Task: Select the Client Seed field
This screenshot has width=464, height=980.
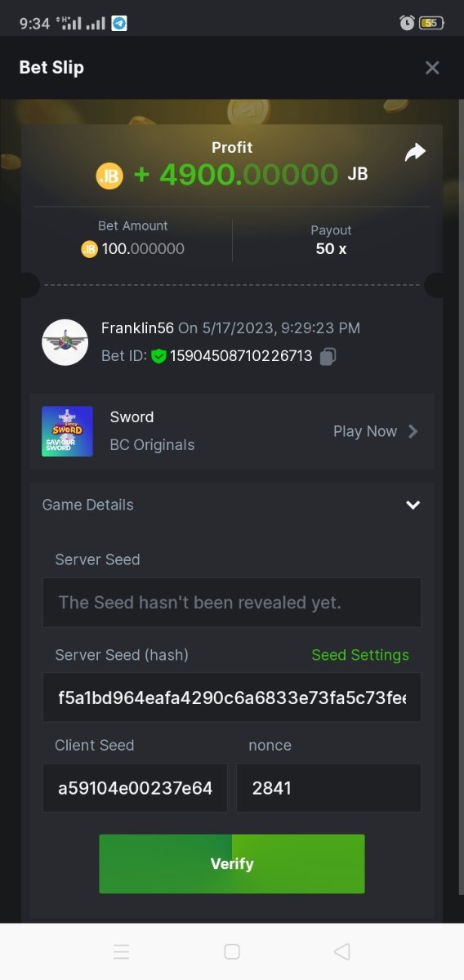Action: click(135, 788)
